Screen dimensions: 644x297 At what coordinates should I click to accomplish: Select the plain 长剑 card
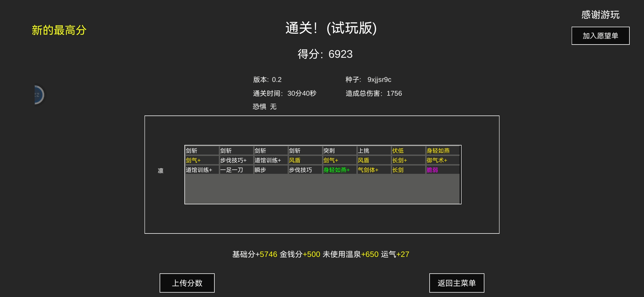point(408,170)
